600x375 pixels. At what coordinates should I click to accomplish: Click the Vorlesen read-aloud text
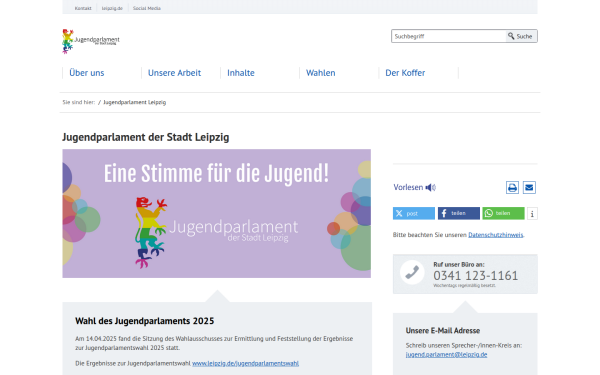pos(408,188)
